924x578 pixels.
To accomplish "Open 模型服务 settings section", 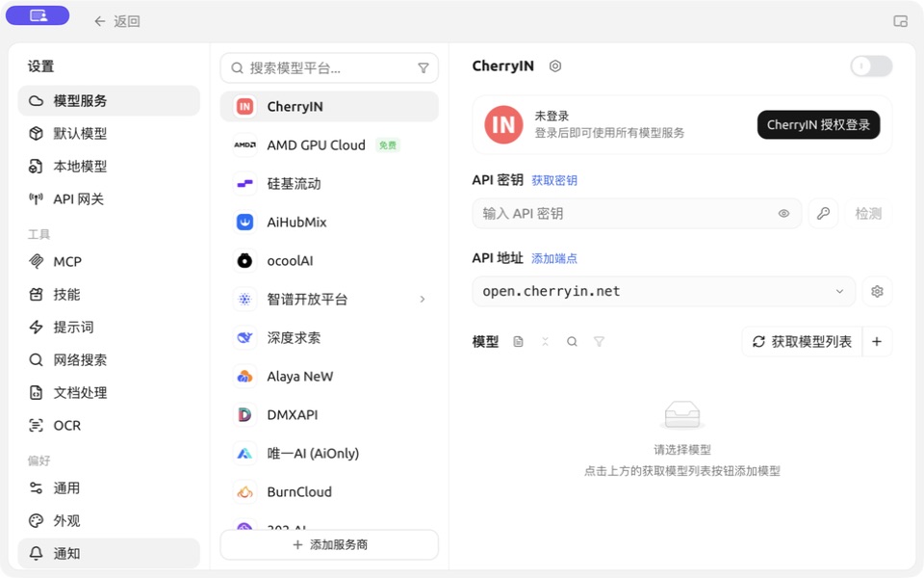I will point(109,101).
